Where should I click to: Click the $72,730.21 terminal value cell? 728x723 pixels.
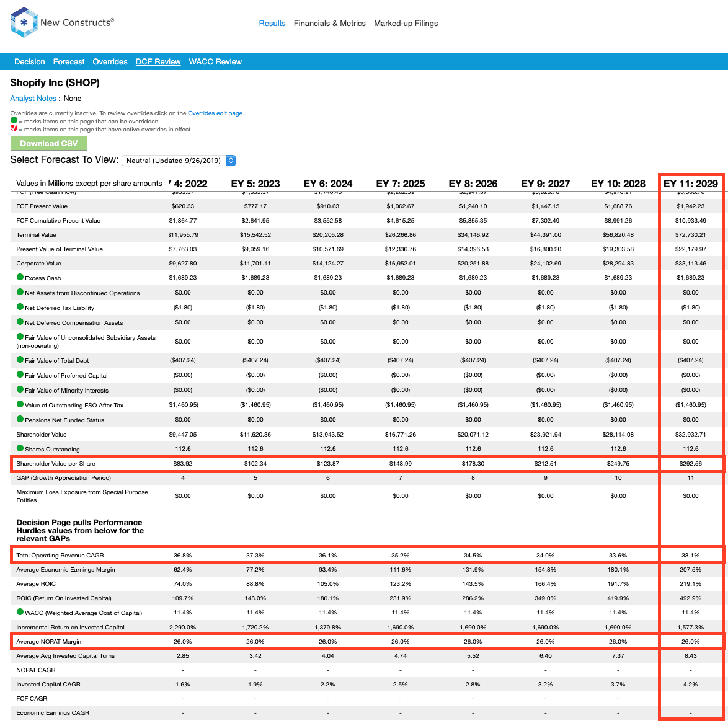click(x=690, y=235)
